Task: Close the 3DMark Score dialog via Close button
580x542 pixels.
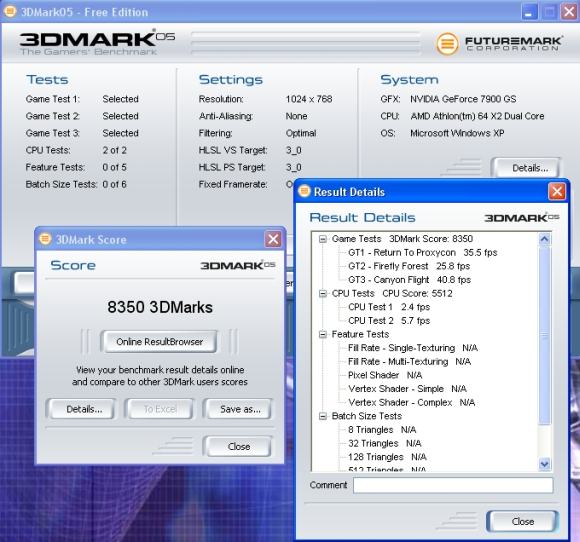Action: tap(239, 447)
